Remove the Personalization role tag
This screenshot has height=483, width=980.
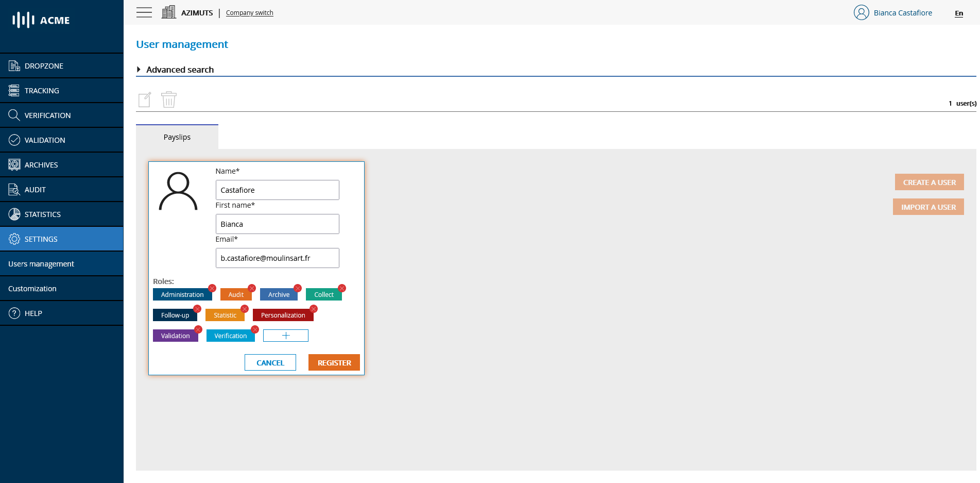[x=314, y=309]
